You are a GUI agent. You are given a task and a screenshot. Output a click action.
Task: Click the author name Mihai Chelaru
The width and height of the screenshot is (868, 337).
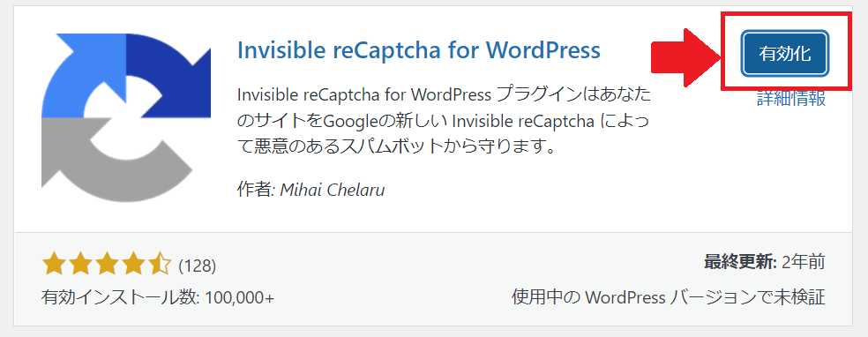pyautogui.click(x=333, y=190)
